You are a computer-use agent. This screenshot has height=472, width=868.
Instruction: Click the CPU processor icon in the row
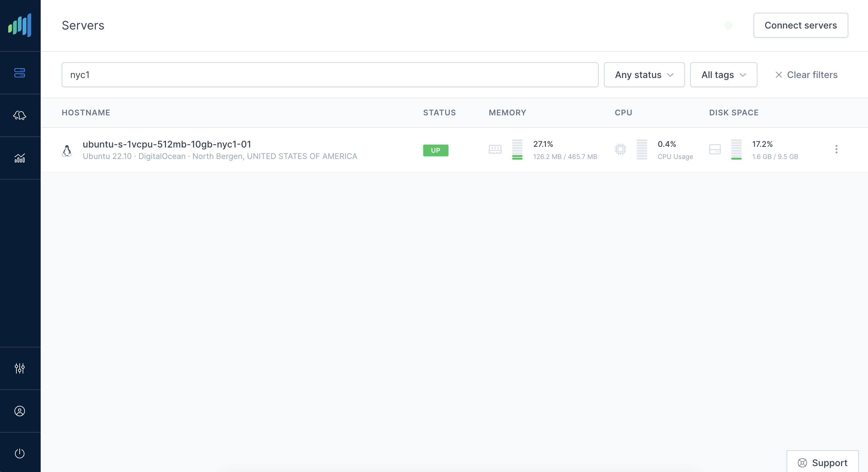(x=620, y=149)
